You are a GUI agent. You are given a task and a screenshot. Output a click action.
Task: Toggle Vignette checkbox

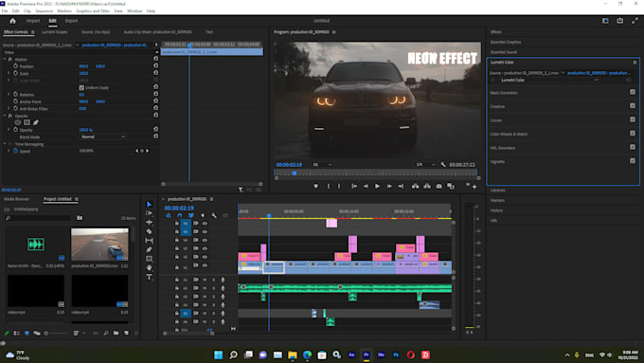pos(633,161)
